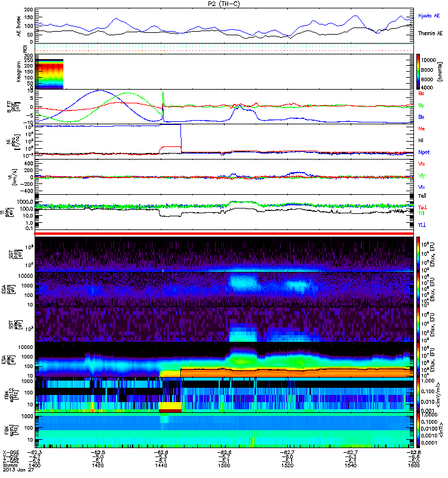The image size is (448, 478).
Task: Click the black Te parallel legend label
Action: [422, 196]
